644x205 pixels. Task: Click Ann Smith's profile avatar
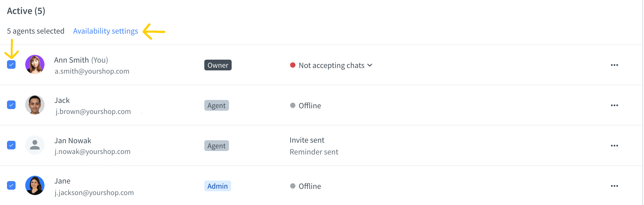click(x=35, y=64)
